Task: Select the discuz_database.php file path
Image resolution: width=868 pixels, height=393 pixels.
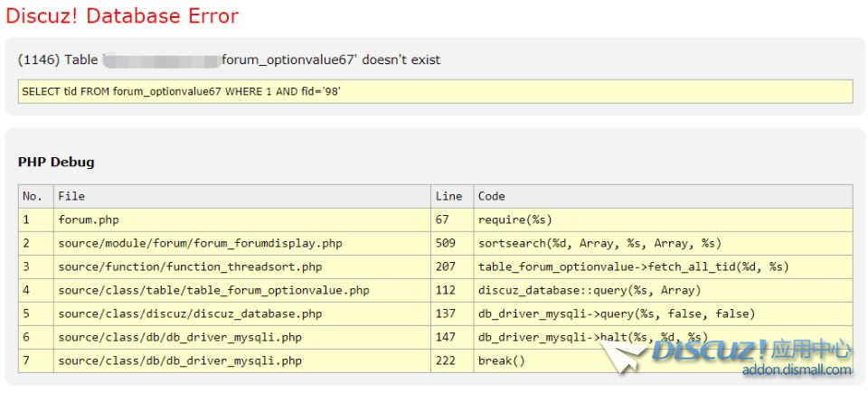Action: click(190, 313)
